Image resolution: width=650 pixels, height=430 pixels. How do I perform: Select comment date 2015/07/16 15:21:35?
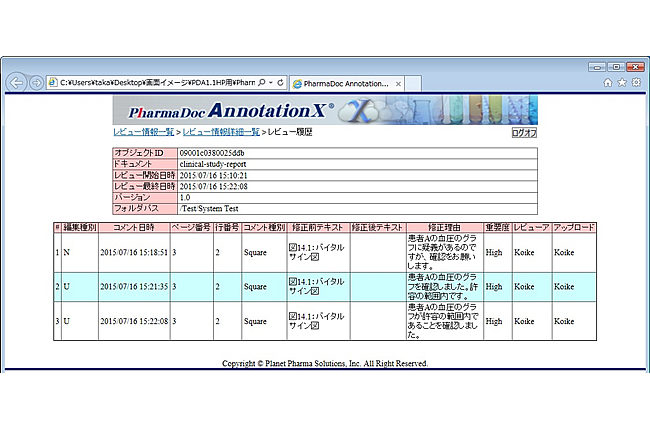tap(134, 287)
